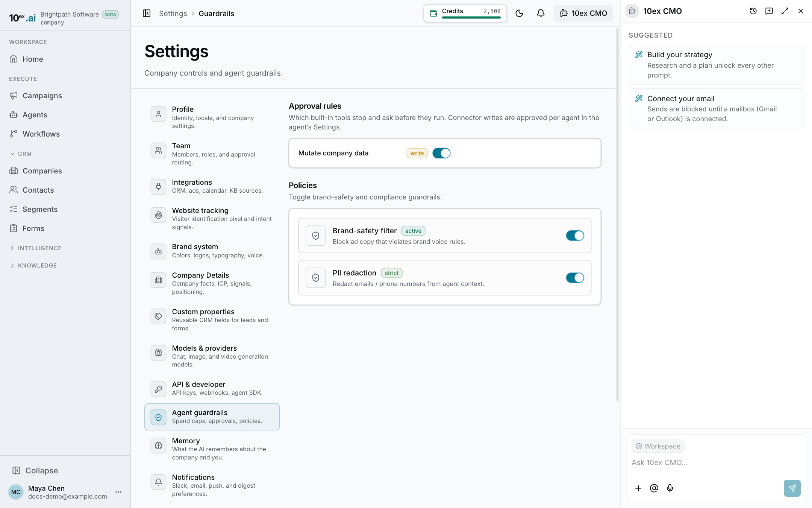Screen dimensions: 812x508
Task: Click the "active" badge on Brand-safety filter
Action: point(413,231)
